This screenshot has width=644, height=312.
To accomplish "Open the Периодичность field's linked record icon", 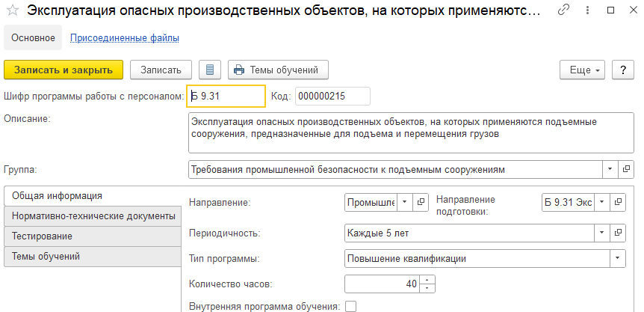I will (618, 233).
